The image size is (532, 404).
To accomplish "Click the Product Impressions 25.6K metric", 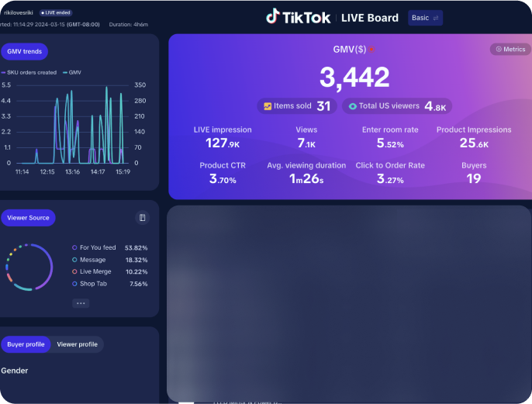I will pyautogui.click(x=474, y=137).
